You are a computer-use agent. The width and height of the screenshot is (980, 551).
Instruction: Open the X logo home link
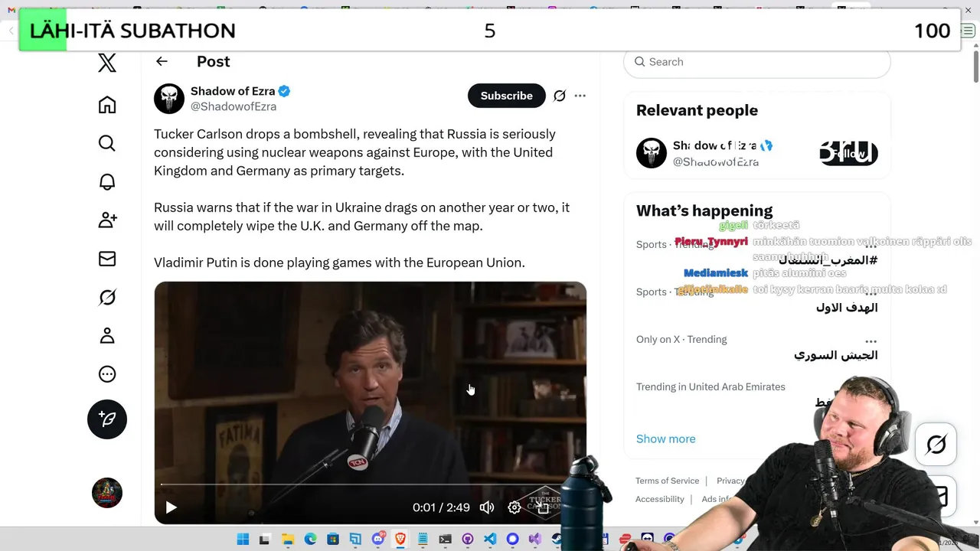[x=107, y=63]
